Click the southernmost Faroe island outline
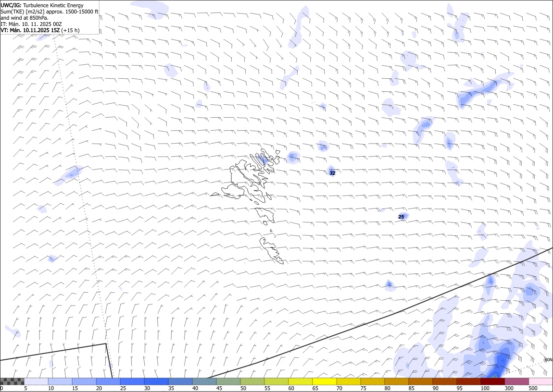Screen dimensions: 553x392 click(271, 250)
